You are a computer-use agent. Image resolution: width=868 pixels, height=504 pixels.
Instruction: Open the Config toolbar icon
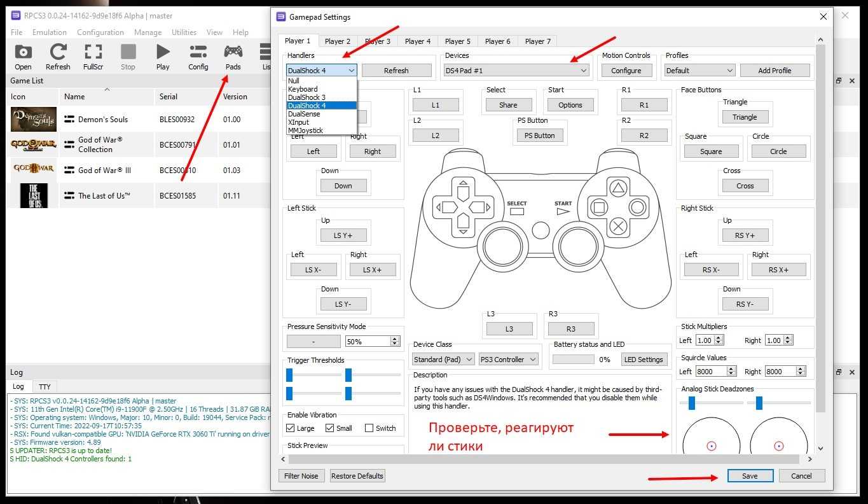click(x=198, y=53)
